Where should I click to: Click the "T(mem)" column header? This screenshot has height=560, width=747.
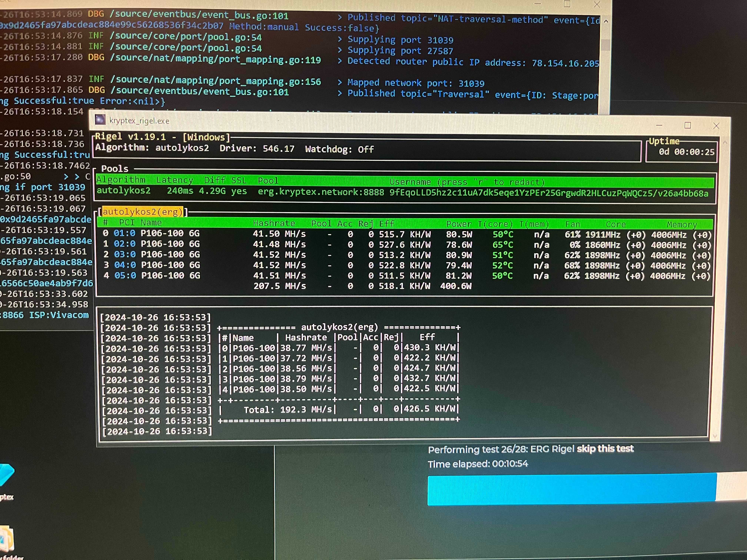point(534,224)
